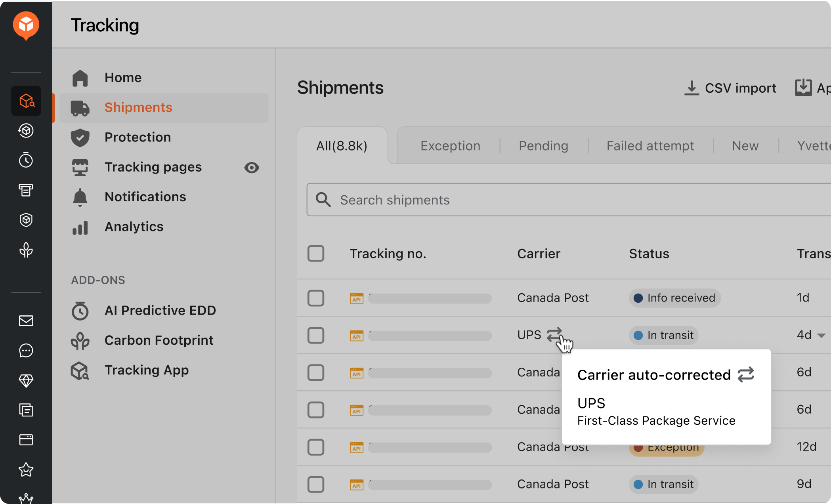Click the API badge in the UPS row
This screenshot has width=831, height=504.
pyautogui.click(x=357, y=336)
